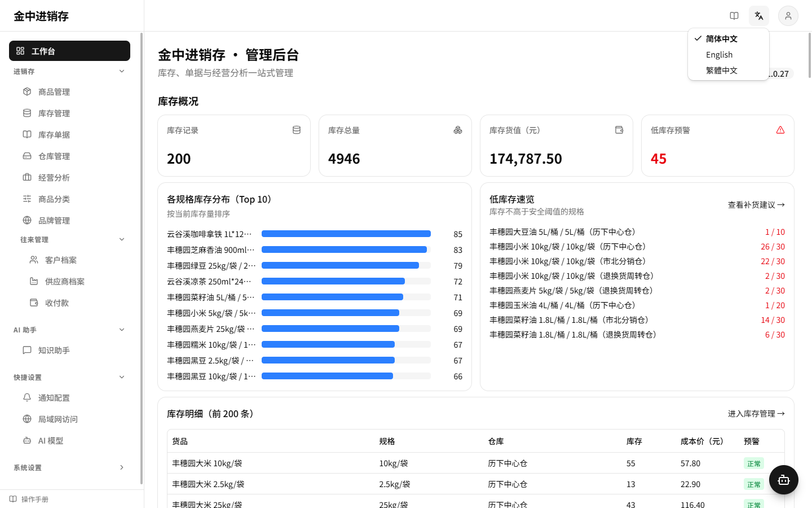Click the 丰穗园大米 2.5kg/袋 table row

coord(476,484)
